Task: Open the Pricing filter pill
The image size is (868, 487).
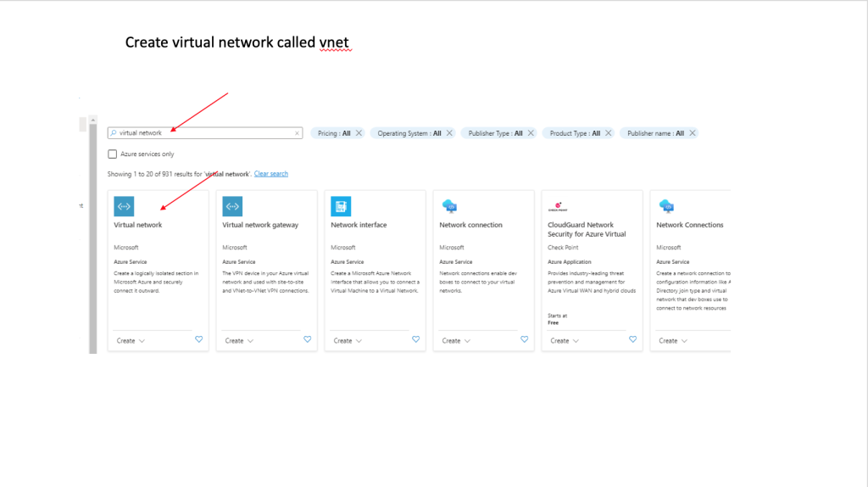Action: 333,133
